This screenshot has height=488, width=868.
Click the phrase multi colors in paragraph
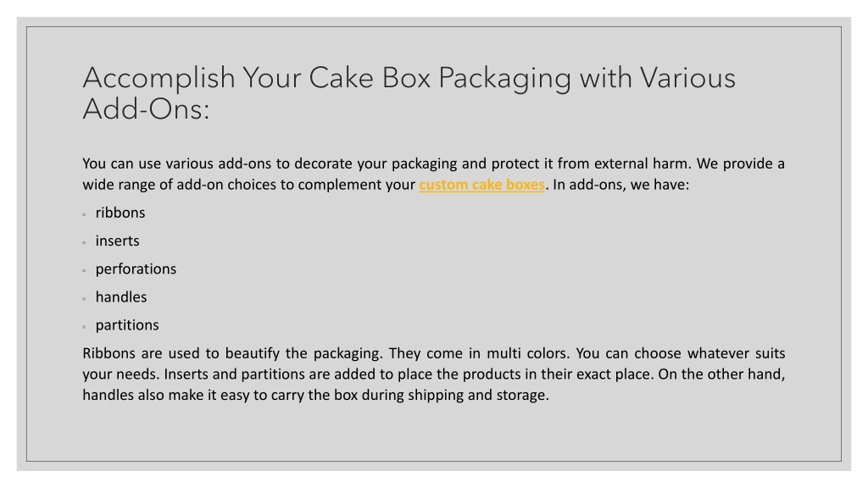(x=528, y=353)
